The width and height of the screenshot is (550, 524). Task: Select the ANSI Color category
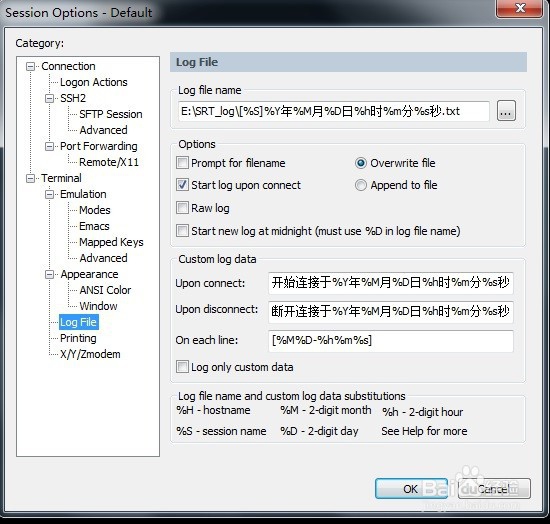(x=105, y=290)
